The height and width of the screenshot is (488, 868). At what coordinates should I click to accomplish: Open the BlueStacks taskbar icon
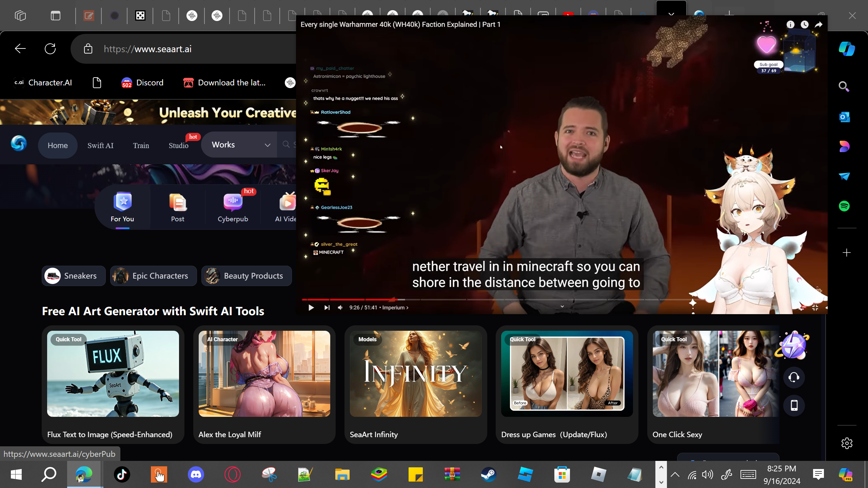[379, 474]
